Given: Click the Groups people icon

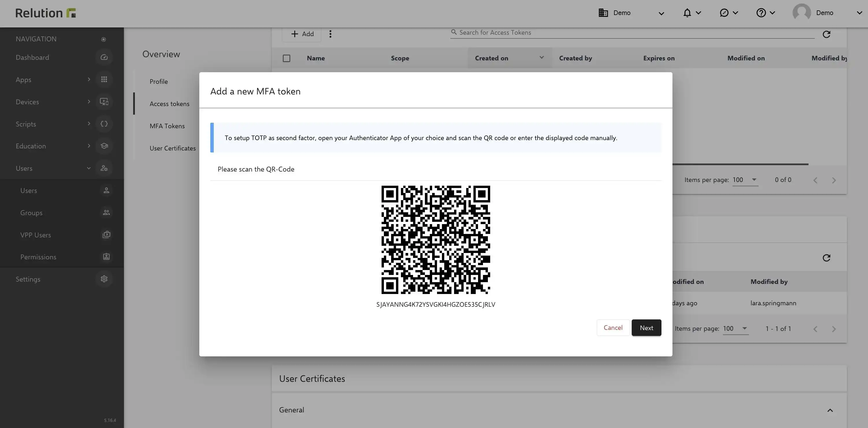Looking at the screenshot, I should click(106, 213).
